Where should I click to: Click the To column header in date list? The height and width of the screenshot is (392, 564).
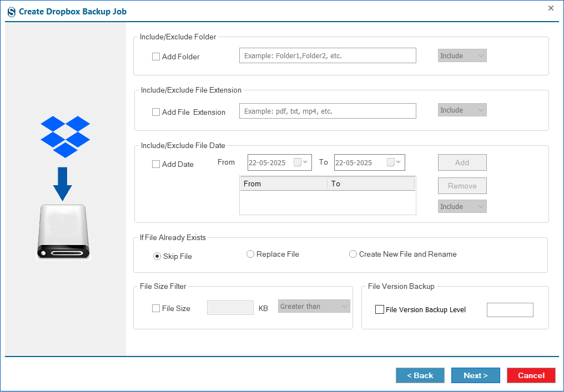point(371,184)
